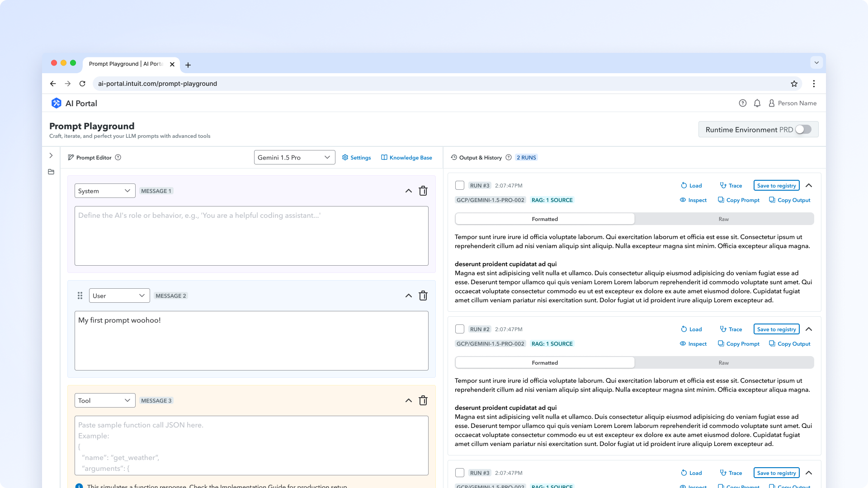Image resolution: width=868 pixels, height=488 pixels.
Task: Delete Message 2 with trash icon
Action: [423, 296]
